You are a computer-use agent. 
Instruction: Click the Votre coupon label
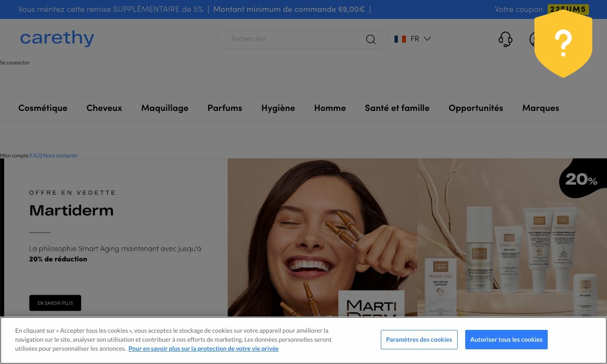(x=518, y=9)
